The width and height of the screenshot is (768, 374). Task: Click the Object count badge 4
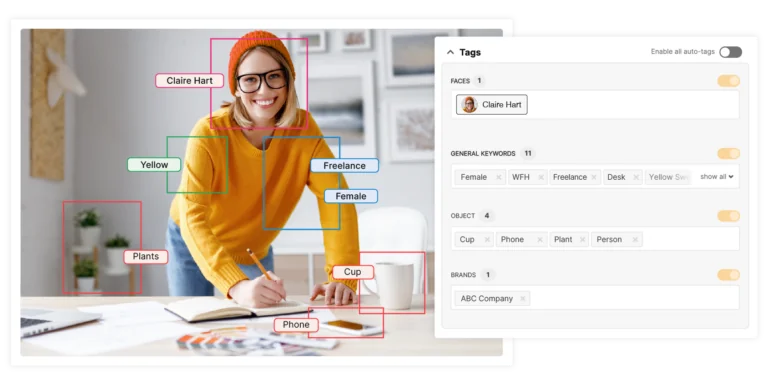[486, 216]
